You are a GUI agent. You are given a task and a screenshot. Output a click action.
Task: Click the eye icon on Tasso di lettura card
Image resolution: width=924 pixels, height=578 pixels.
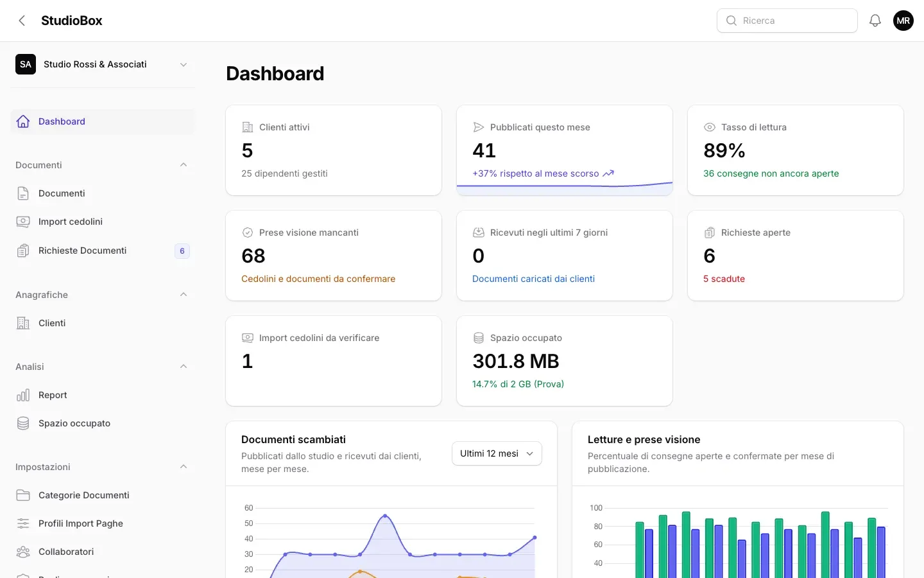click(710, 127)
